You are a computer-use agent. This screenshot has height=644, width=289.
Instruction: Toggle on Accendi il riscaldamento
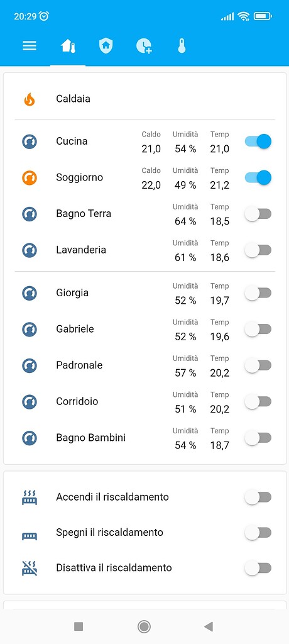point(258,497)
